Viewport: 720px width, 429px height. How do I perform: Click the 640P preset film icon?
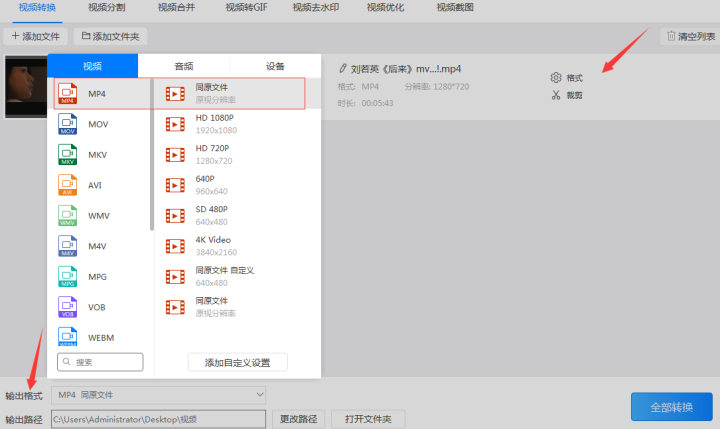click(175, 185)
